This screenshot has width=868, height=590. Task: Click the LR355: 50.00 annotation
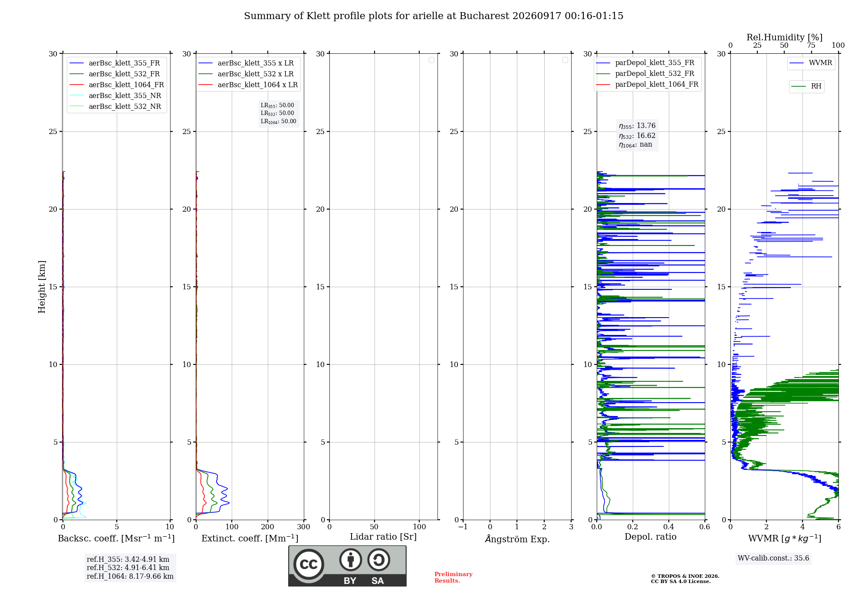click(277, 105)
